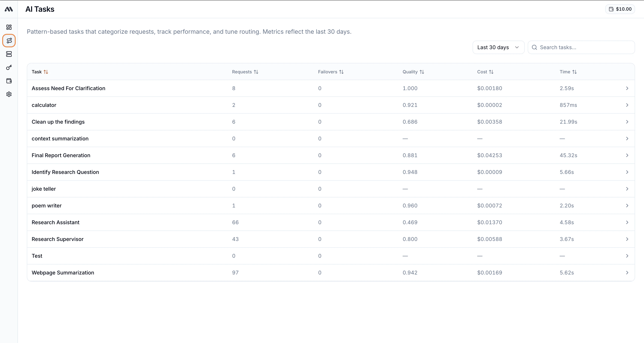This screenshot has height=343, width=644.
Task: Focus the Search tasks input field
Action: [x=581, y=47]
